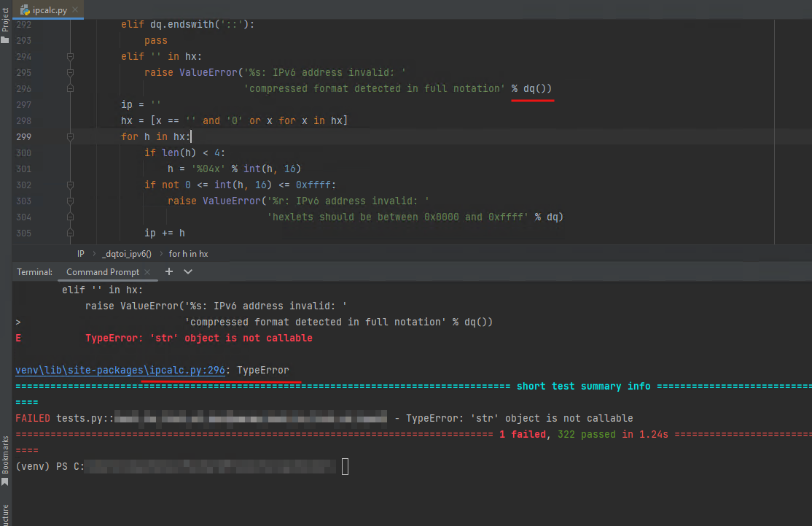This screenshot has width=812, height=526.
Task: Toggle code fold marker on line 296
Action: click(71, 88)
